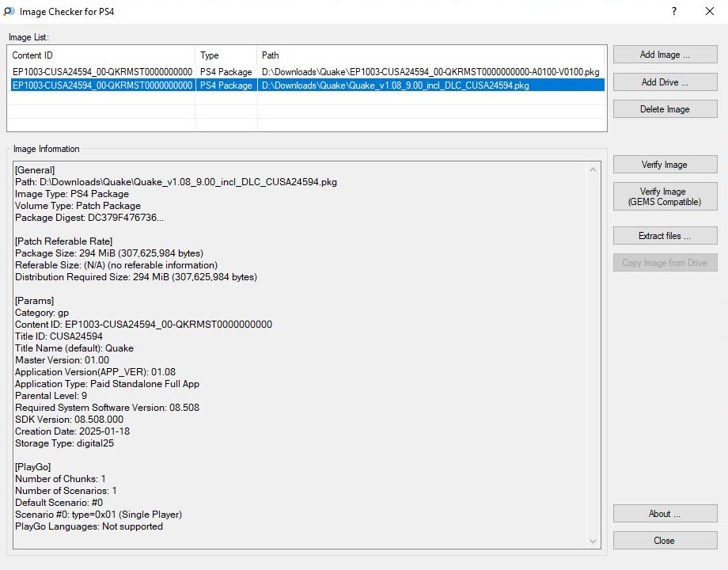728x570 pixels.
Task: Delete the selected image from list
Action: click(x=665, y=108)
